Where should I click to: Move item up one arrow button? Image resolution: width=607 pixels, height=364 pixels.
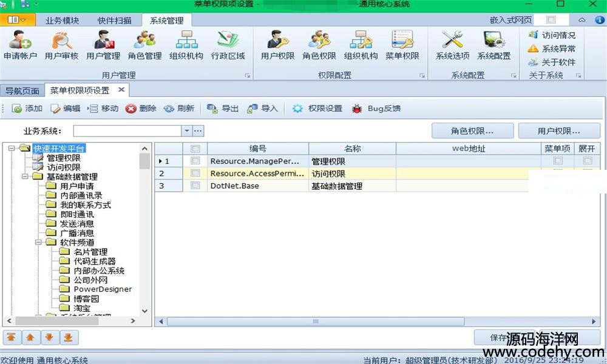[30, 338]
